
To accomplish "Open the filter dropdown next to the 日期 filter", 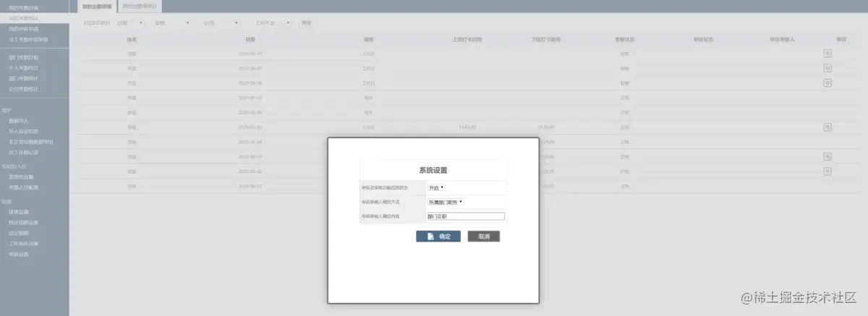I will click(173, 23).
